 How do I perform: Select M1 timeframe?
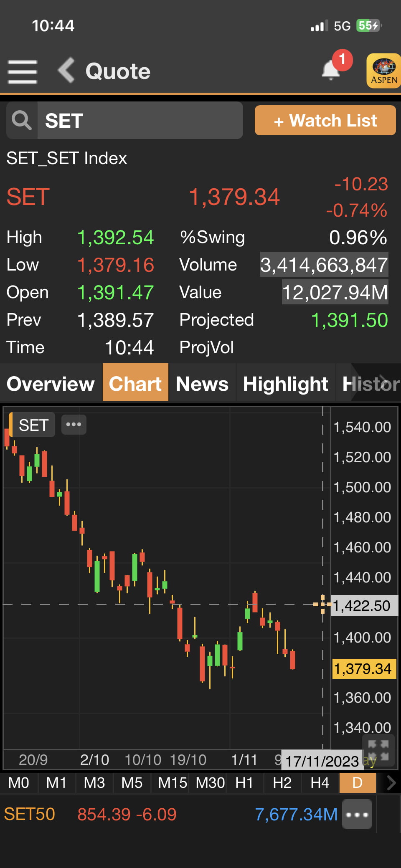(x=56, y=783)
